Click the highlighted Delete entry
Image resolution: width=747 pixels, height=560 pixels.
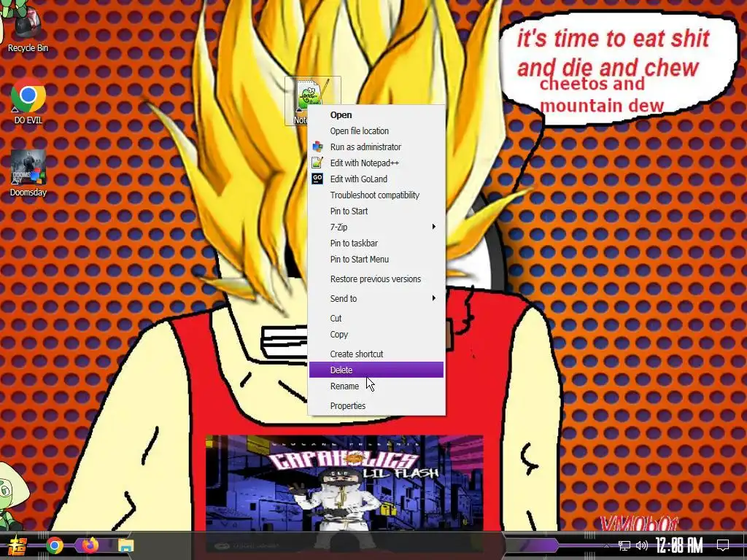pos(376,370)
